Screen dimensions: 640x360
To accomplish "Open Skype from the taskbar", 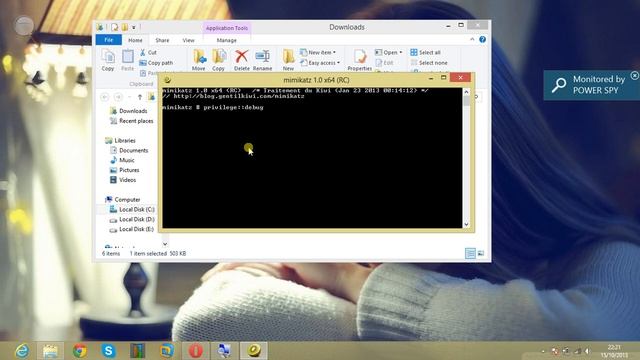I will tap(109, 351).
